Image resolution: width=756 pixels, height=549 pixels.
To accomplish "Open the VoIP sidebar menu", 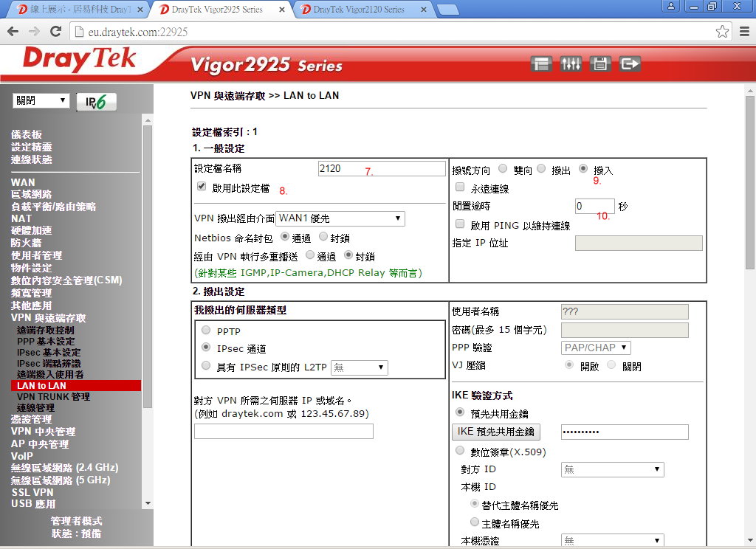I will pyautogui.click(x=22, y=456).
